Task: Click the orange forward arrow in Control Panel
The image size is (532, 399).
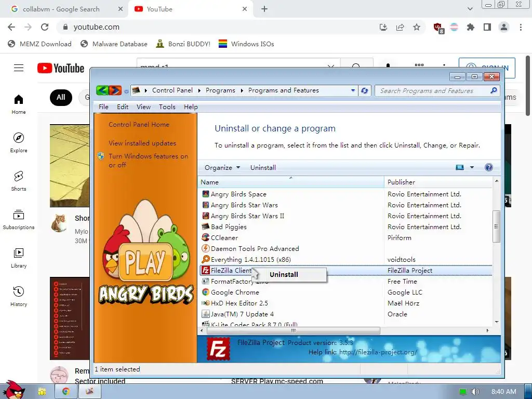Action: pos(115,90)
